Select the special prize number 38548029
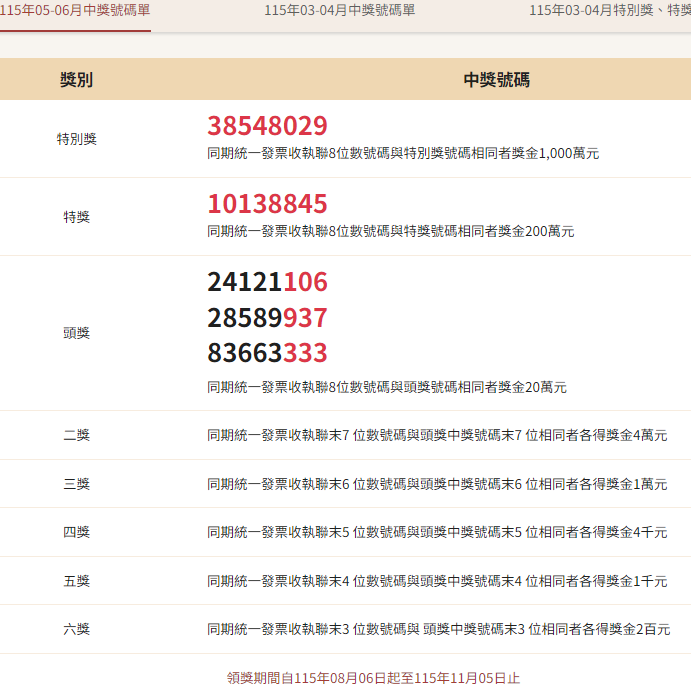This screenshot has width=691, height=690. tap(267, 126)
